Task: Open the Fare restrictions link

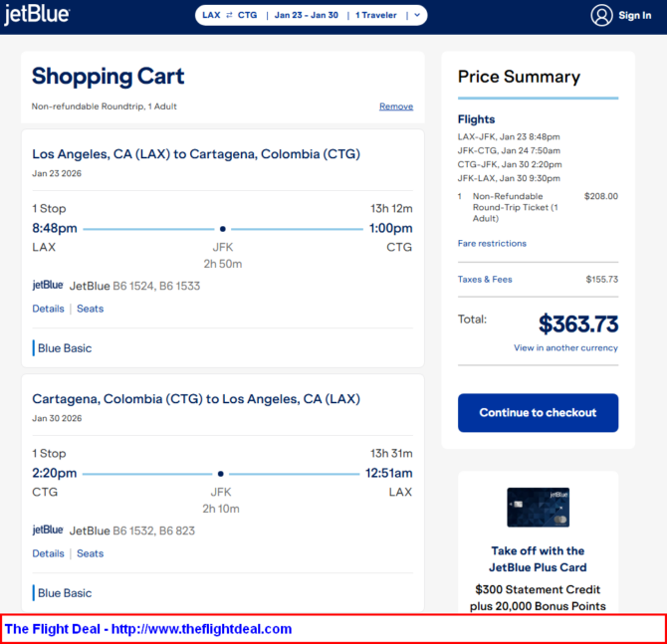Action: click(492, 243)
